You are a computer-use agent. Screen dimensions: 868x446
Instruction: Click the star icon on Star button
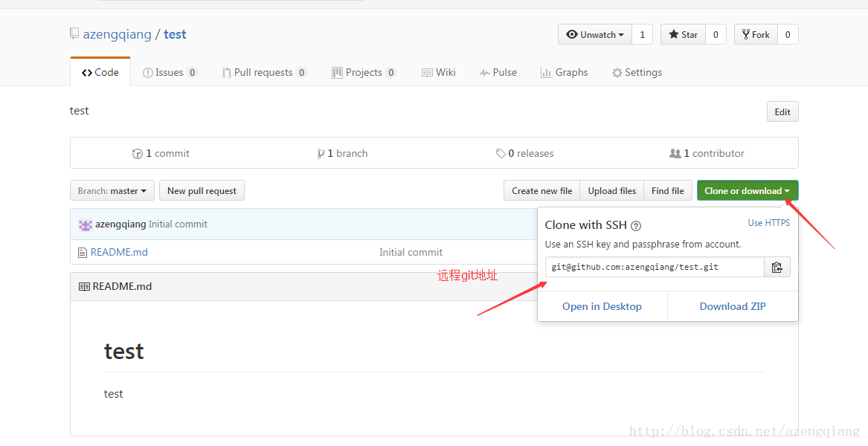(x=674, y=34)
